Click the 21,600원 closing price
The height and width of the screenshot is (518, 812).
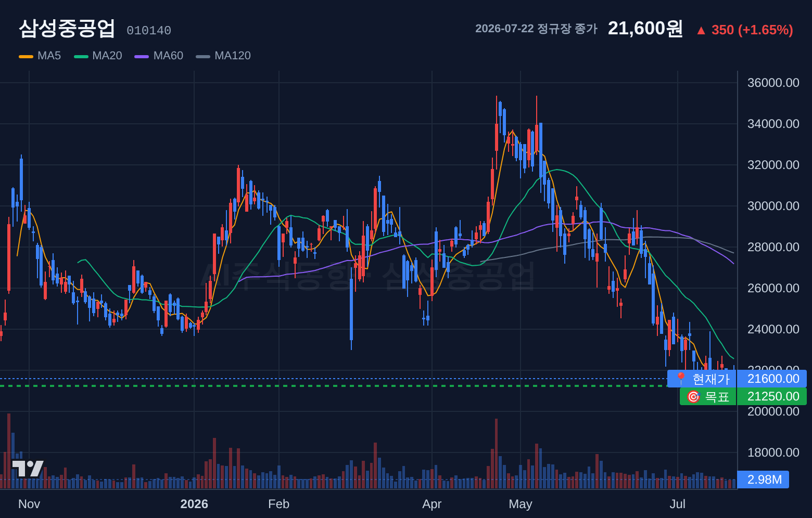coord(645,29)
